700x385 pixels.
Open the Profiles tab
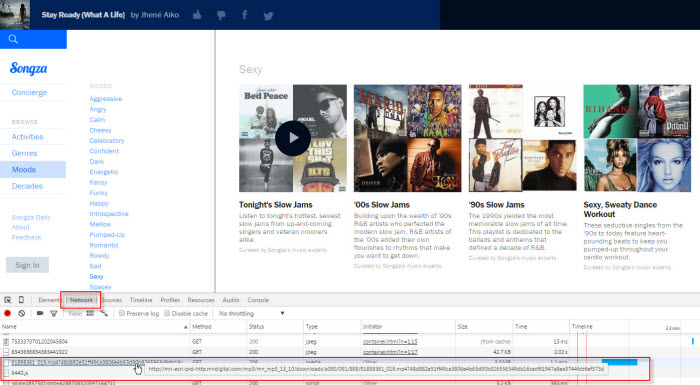(170, 300)
